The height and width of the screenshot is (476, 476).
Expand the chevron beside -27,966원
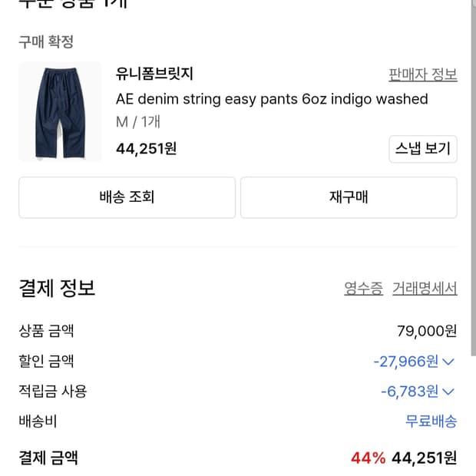[449, 362]
